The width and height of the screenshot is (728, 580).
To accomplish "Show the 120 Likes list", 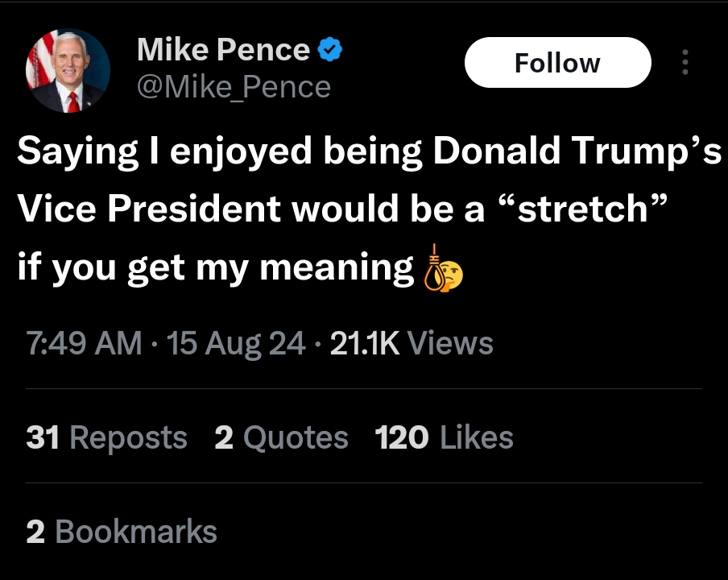I will [x=444, y=437].
